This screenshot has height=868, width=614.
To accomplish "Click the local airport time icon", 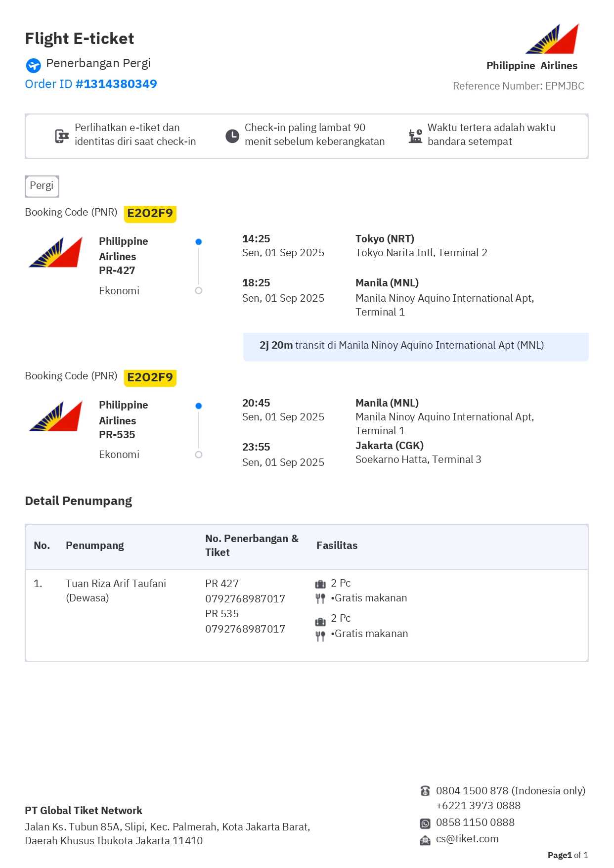I will click(x=415, y=136).
